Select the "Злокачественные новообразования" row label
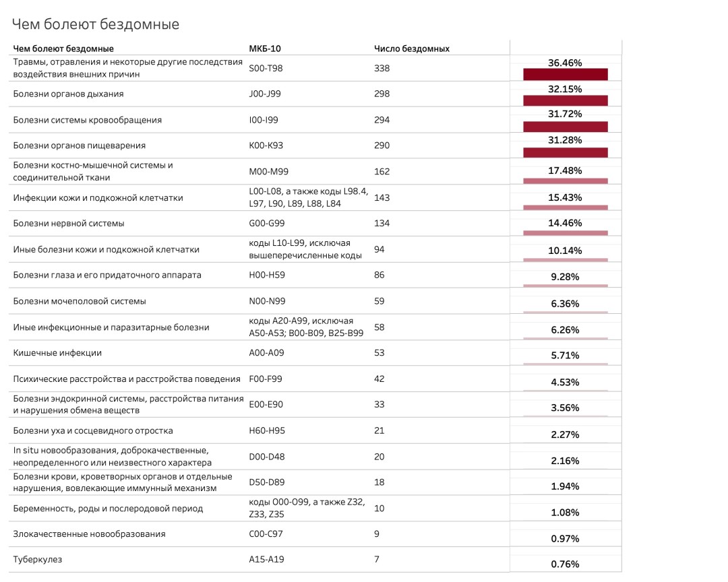Screen dimensions: 728x582 89,534
